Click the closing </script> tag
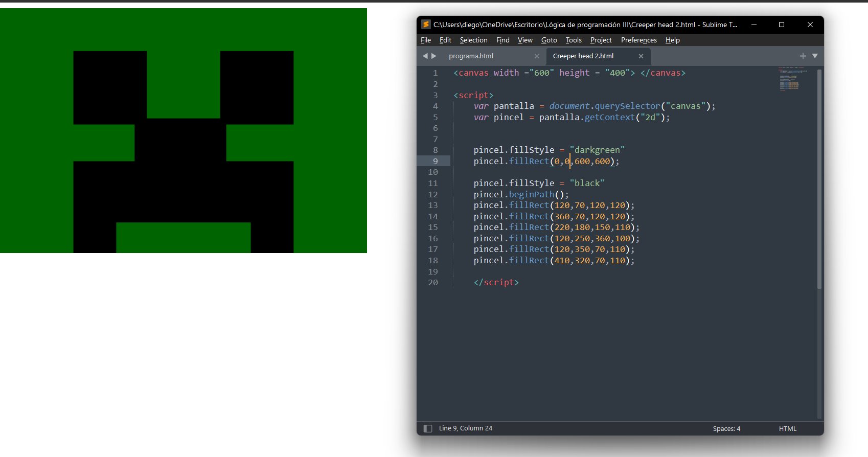This screenshot has height=457, width=868. 496,283
